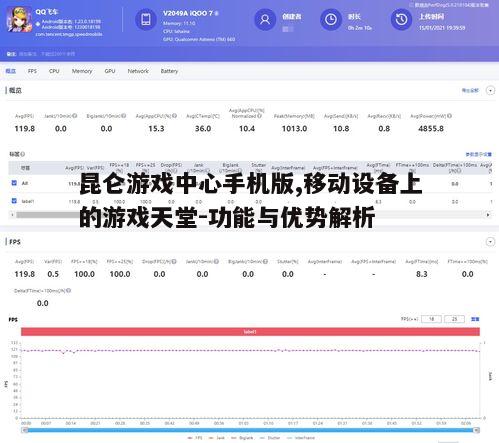Screen dimensions: 499x443
Task: Click the Avg(CTemp) value 36.0
Action: 203,129
